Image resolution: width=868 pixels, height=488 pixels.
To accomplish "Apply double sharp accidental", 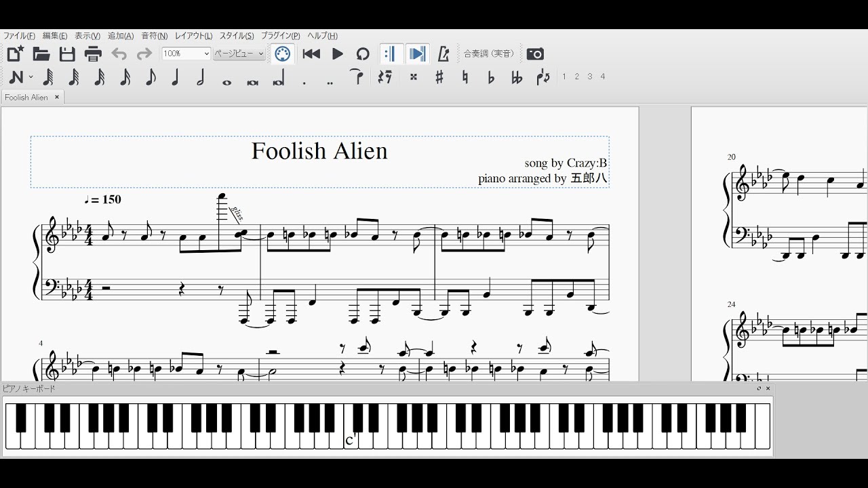I will [414, 77].
